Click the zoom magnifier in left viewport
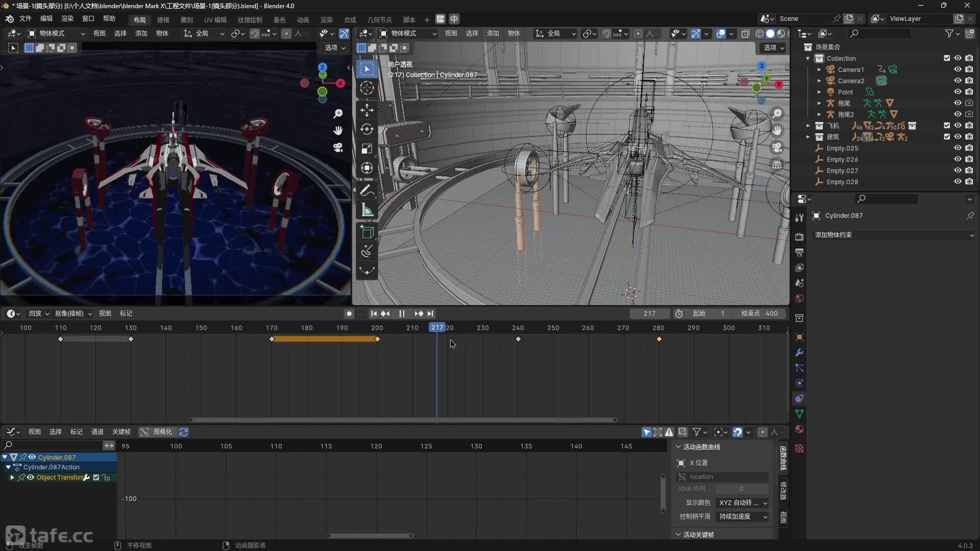This screenshot has height=551, width=980. point(337,113)
